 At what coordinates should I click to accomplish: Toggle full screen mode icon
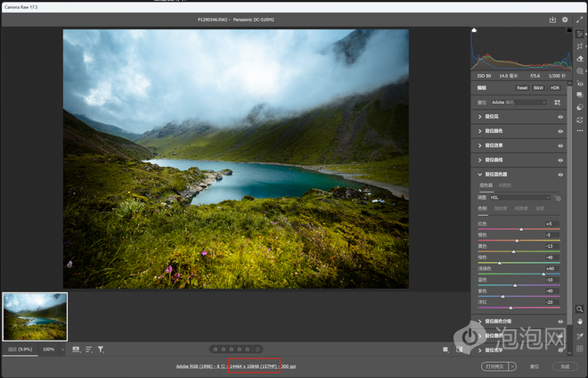[x=579, y=20]
